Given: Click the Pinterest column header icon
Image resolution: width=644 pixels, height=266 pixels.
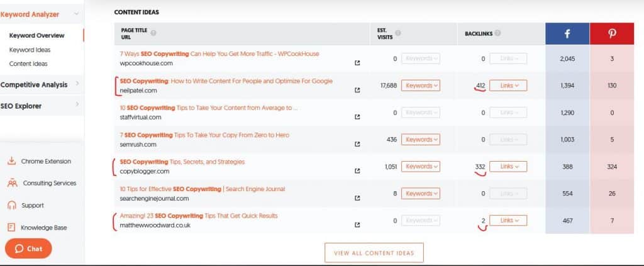Looking at the screenshot, I should point(613,34).
